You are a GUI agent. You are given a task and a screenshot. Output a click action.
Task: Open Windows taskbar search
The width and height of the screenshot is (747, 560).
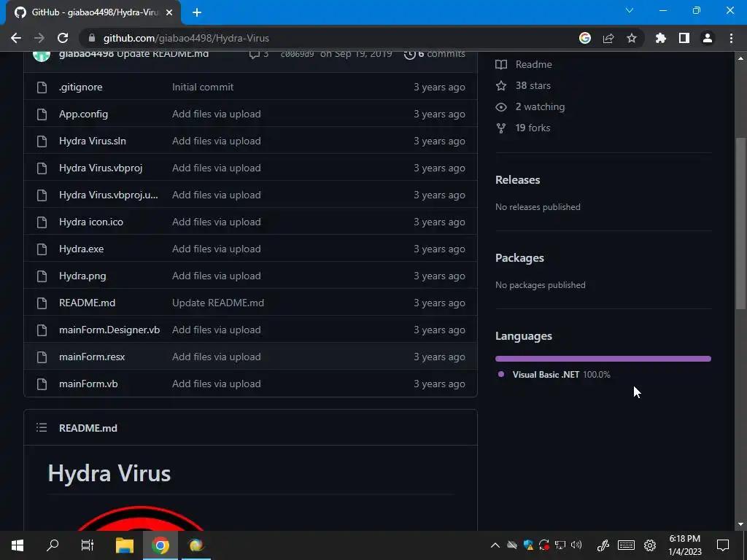53,545
